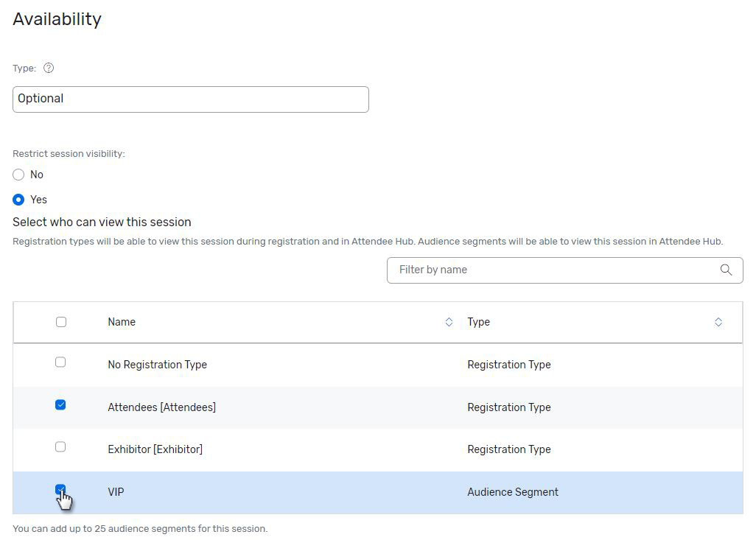Check the Exhibitor [Exhibitor] checkbox
Screen dimensions: 756x540
(x=60, y=447)
